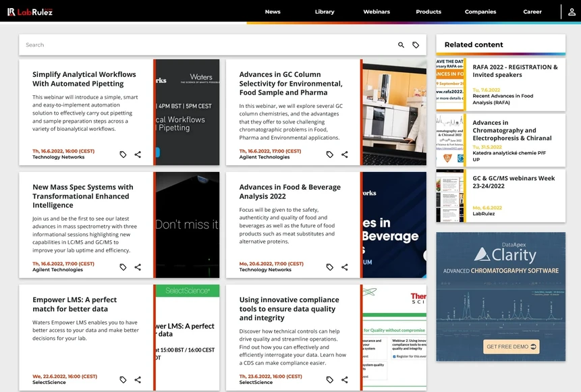The image size is (581, 392).
Task: Click Technology Networks under Food & Beverage Analysis
Action: pyautogui.click(x=265, y=270)
